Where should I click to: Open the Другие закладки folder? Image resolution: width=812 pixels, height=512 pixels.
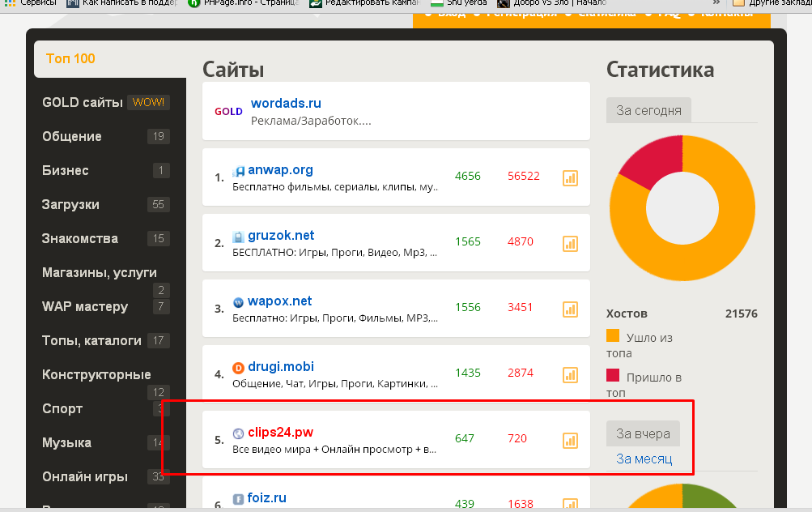tap(772, 2)
